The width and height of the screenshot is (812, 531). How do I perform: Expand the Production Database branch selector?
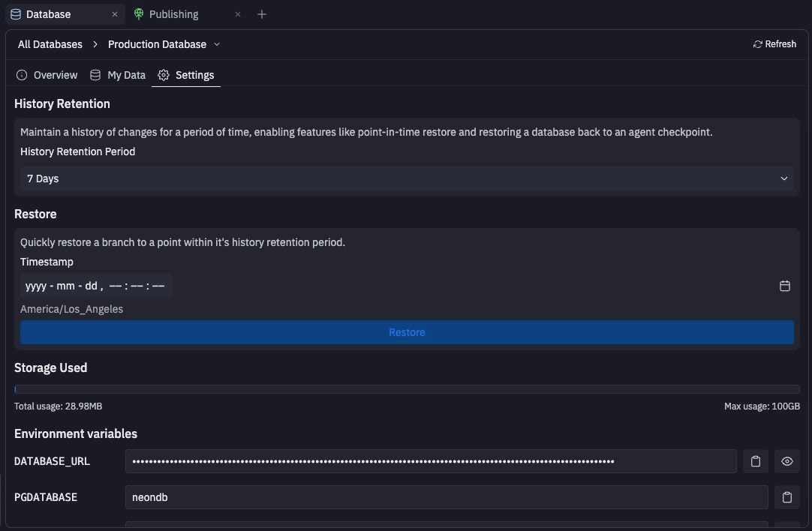[217, 44]
